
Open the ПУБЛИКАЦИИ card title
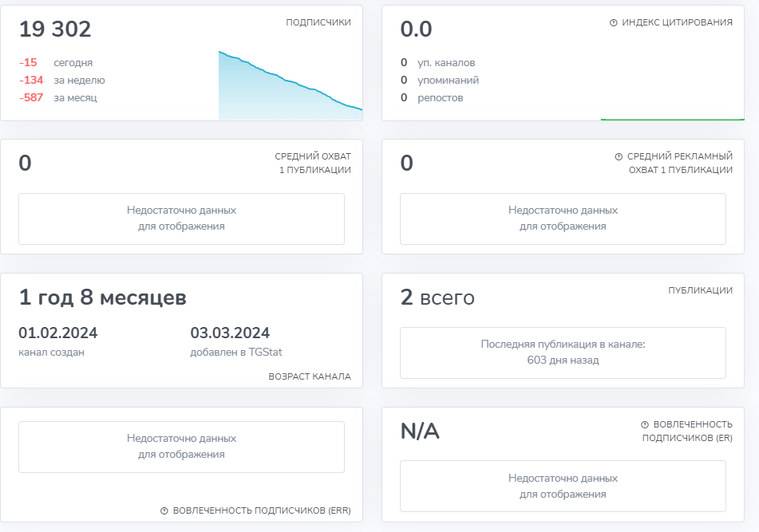(x=700, y=291)
